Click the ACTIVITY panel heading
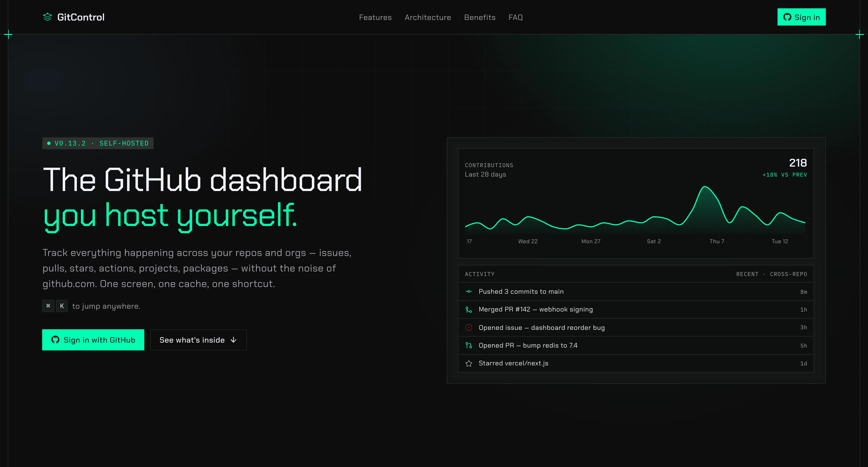 tap(480, 274)
